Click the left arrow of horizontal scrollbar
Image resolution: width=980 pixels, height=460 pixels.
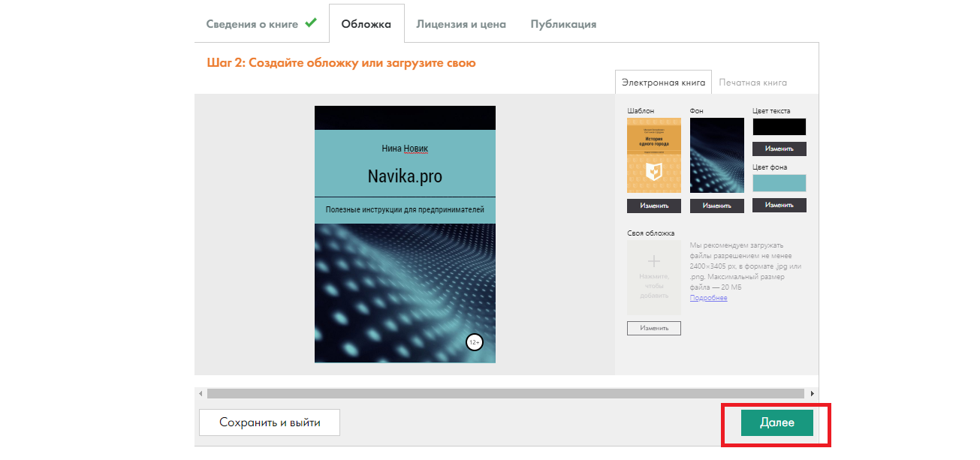click(201, 393)
